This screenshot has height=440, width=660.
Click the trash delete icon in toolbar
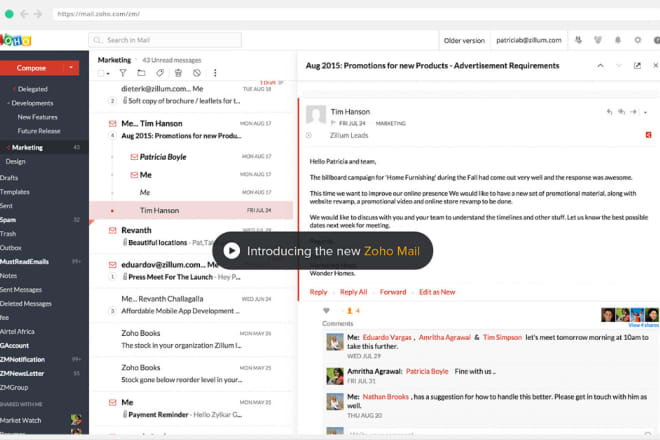178,73
